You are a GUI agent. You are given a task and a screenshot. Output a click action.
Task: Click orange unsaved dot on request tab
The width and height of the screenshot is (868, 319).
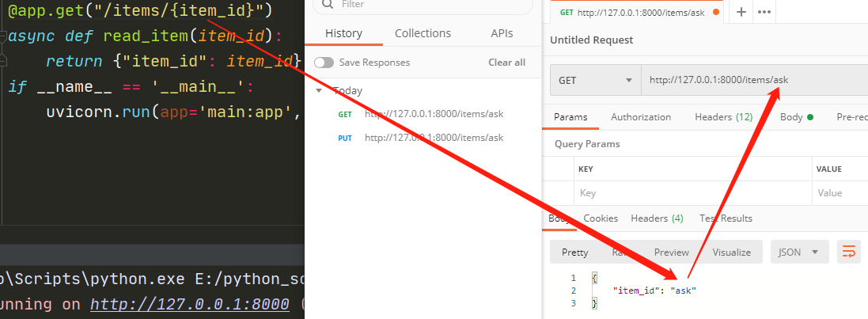[717, 12]
